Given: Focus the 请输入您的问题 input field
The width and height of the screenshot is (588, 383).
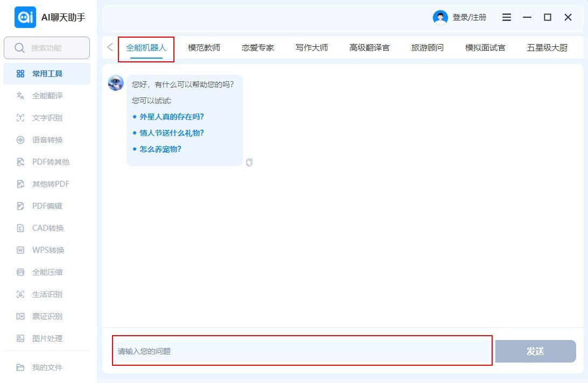Looking at the screenshot, I should pyautogui.click(x=302, y=351).
